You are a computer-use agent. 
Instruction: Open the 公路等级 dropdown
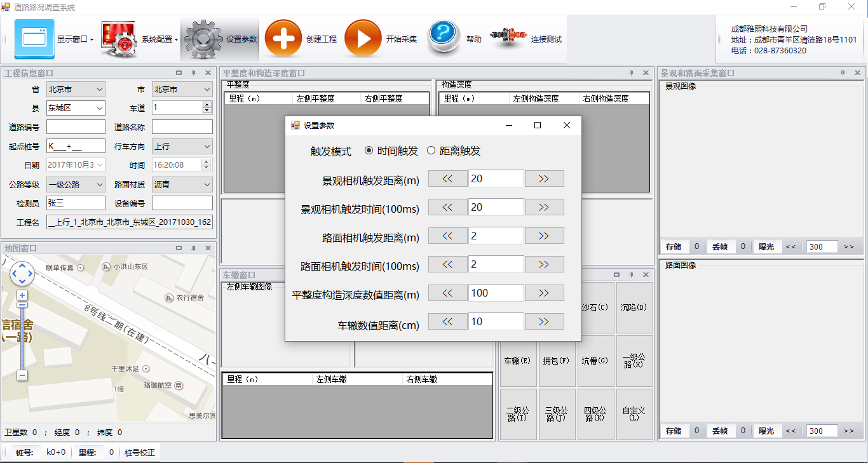[x=76, y=184]
